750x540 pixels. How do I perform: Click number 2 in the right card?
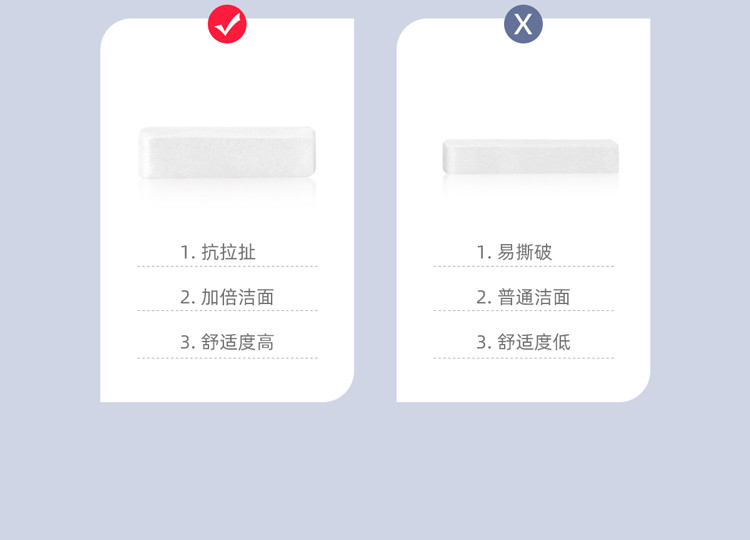pos(484,298)
